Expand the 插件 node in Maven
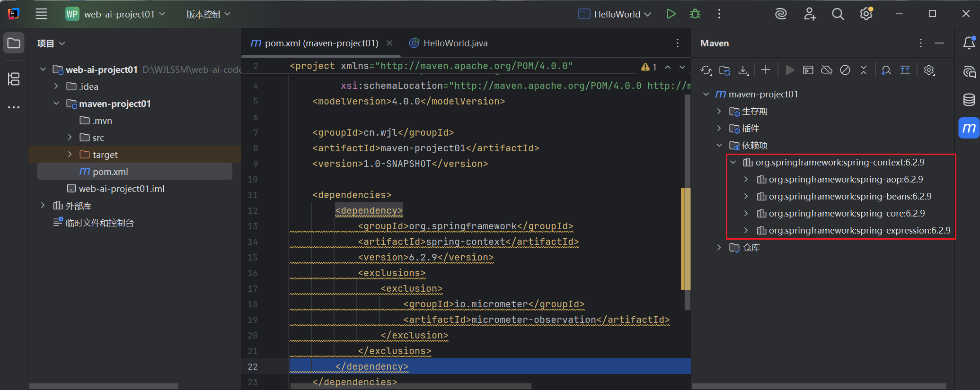980x390 pixels. pos(719,129)
